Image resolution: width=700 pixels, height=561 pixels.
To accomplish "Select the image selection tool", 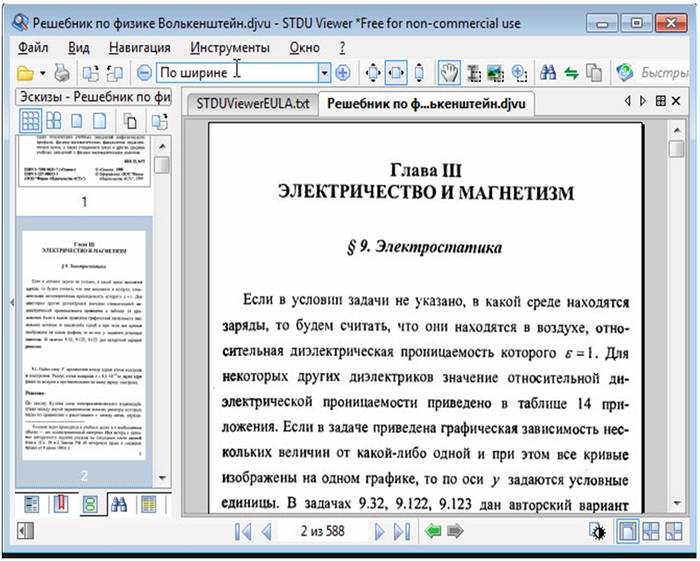I will [496, 73].
